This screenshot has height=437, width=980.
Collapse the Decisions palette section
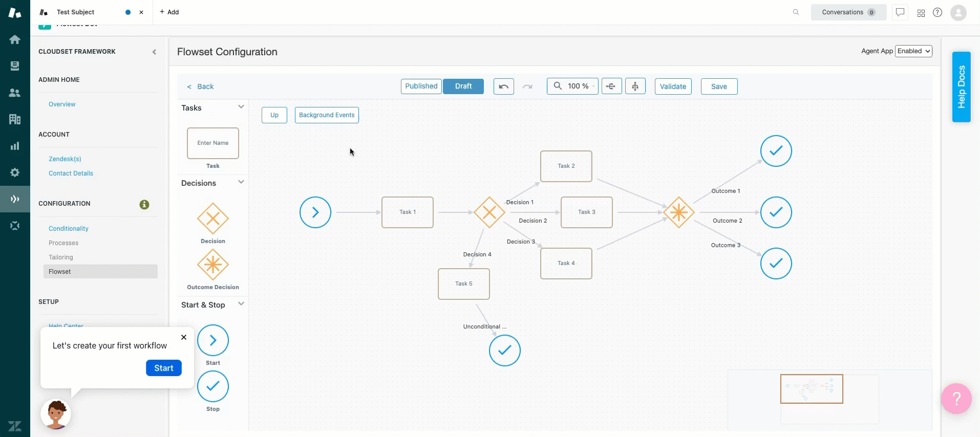click(241, 182)
